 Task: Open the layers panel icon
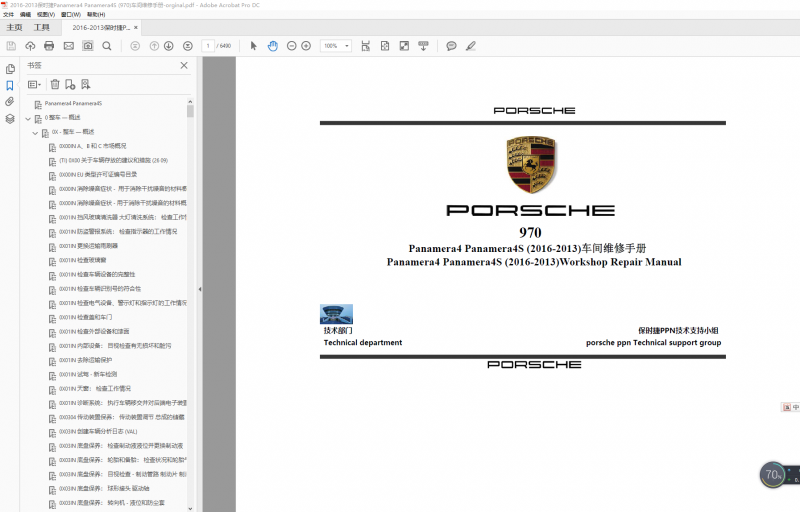(10, 119)
